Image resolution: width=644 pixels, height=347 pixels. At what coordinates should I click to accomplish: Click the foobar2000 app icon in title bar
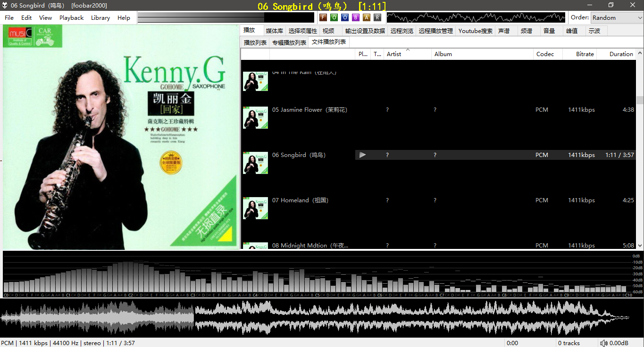pyautogui.click(x=5, y=5)
